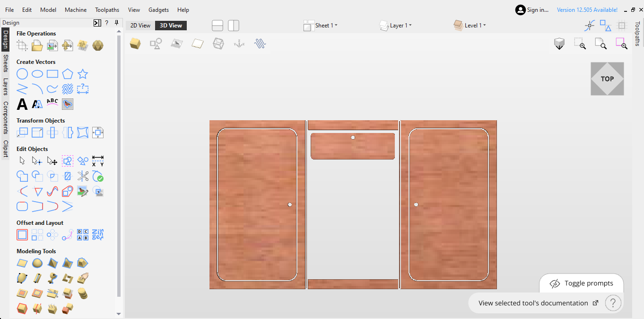Open the Nest Parts tool

click(x=98, y=235)
